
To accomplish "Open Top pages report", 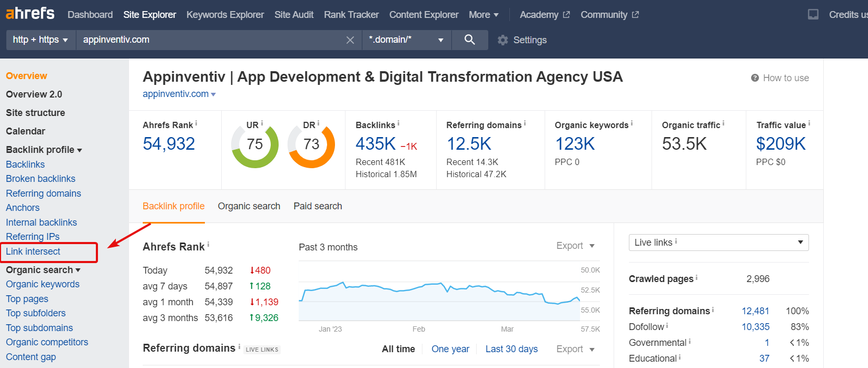I will 27,299.
